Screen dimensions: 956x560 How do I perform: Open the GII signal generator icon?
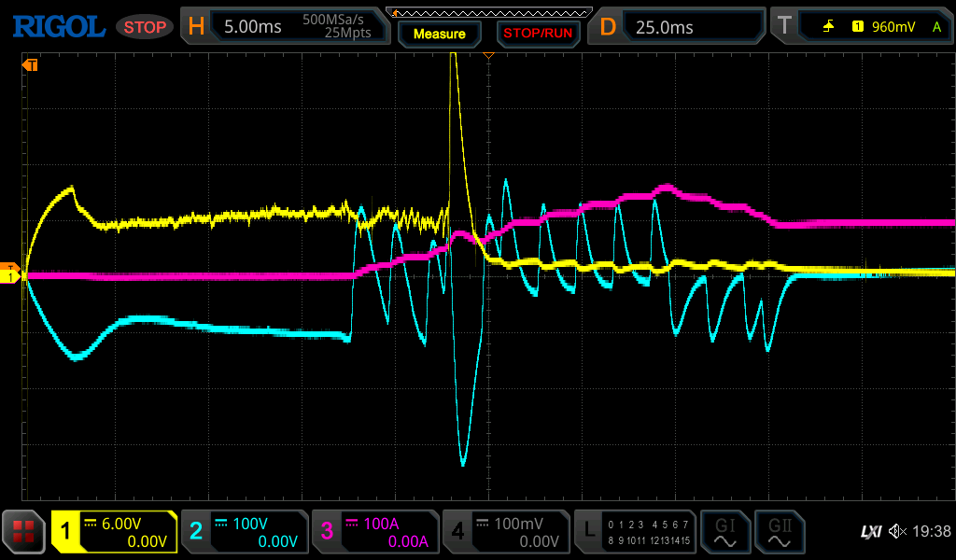780,532
